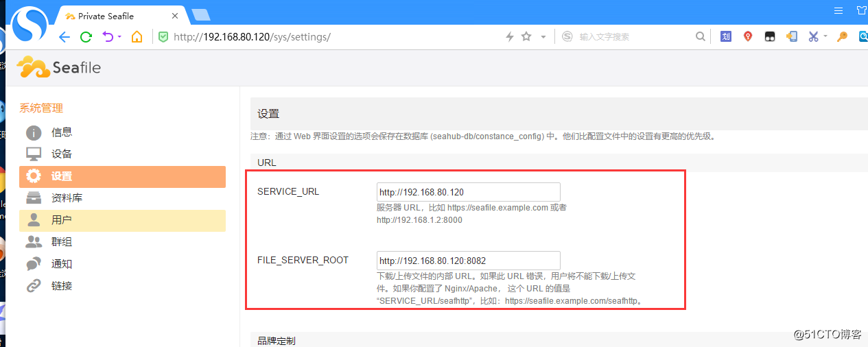Click the 资料库 drawer icon in sidebar
868x347 pixels.
coord(34,198)
